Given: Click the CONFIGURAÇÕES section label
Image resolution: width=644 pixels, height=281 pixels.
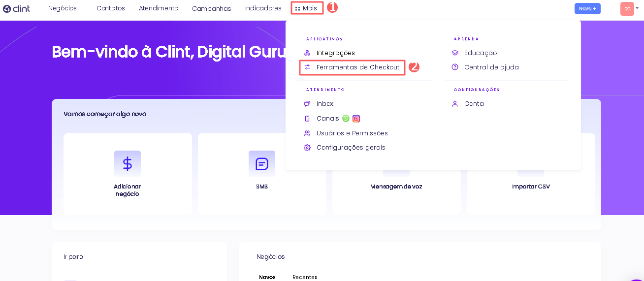Looking at the screenshot, I should click(477, 90).
